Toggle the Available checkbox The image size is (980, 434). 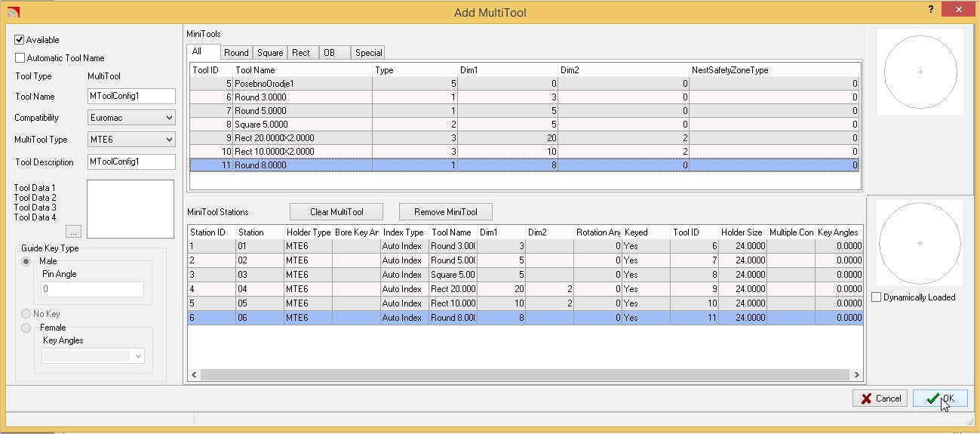20,40
